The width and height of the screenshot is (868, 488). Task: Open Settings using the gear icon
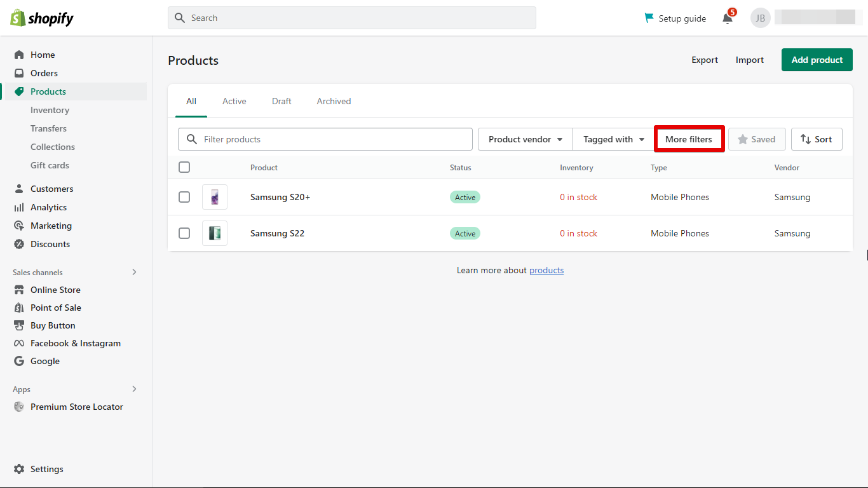pyautogui.click(x=19, y=469)
